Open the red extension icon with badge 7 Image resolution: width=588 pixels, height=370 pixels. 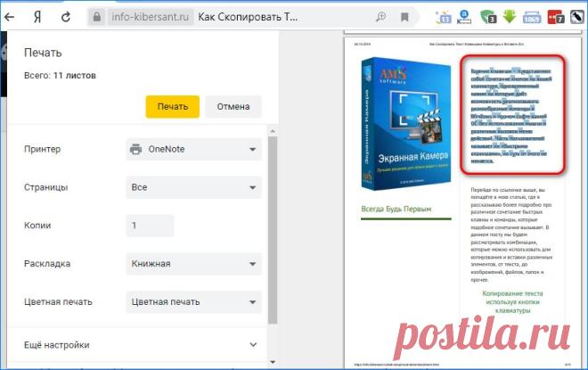click(x=556, y=17)
